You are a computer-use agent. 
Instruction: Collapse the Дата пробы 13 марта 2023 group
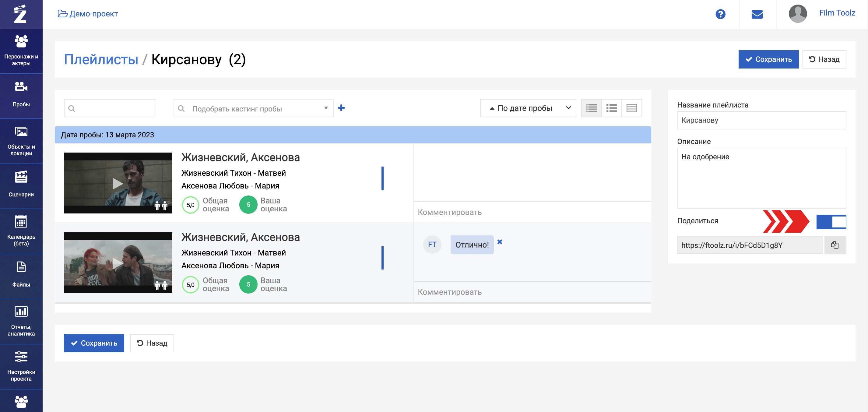point(353,135)
